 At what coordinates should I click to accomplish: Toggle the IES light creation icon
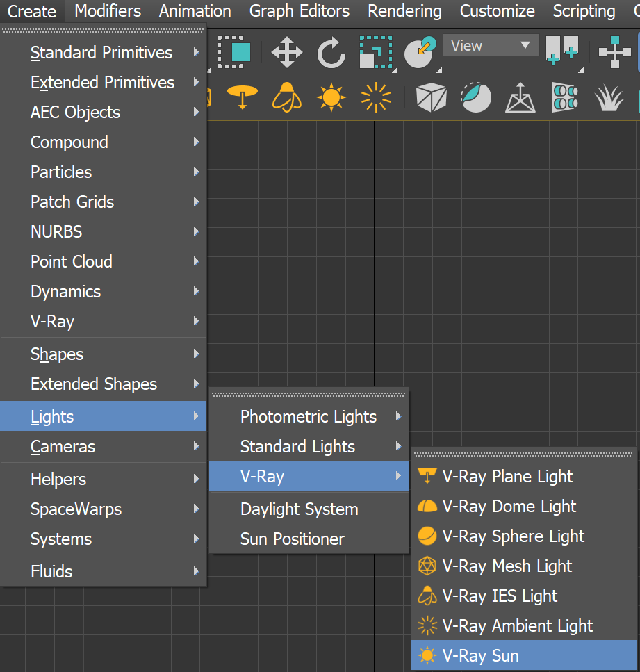286,97
